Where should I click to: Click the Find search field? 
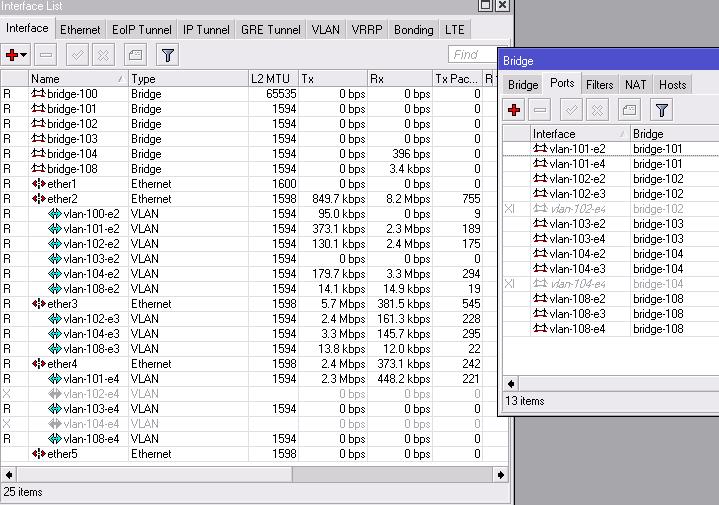pos(471,55)
